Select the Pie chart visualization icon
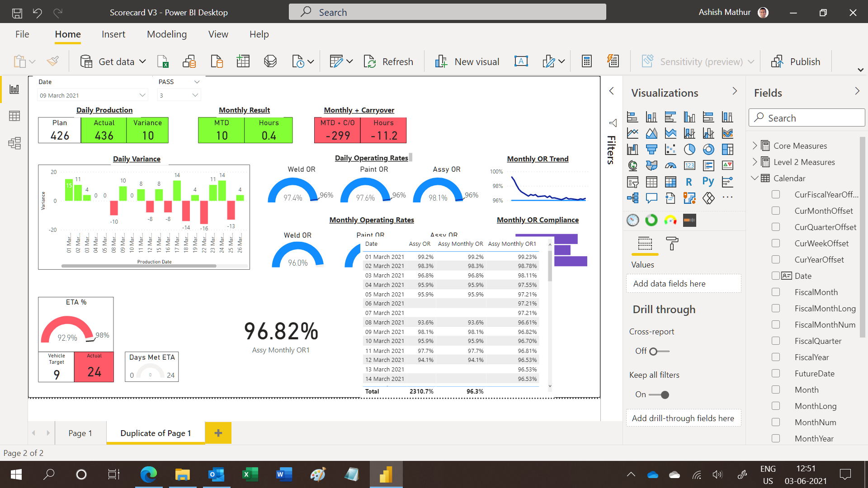868x488 pixels. (689, 149)
